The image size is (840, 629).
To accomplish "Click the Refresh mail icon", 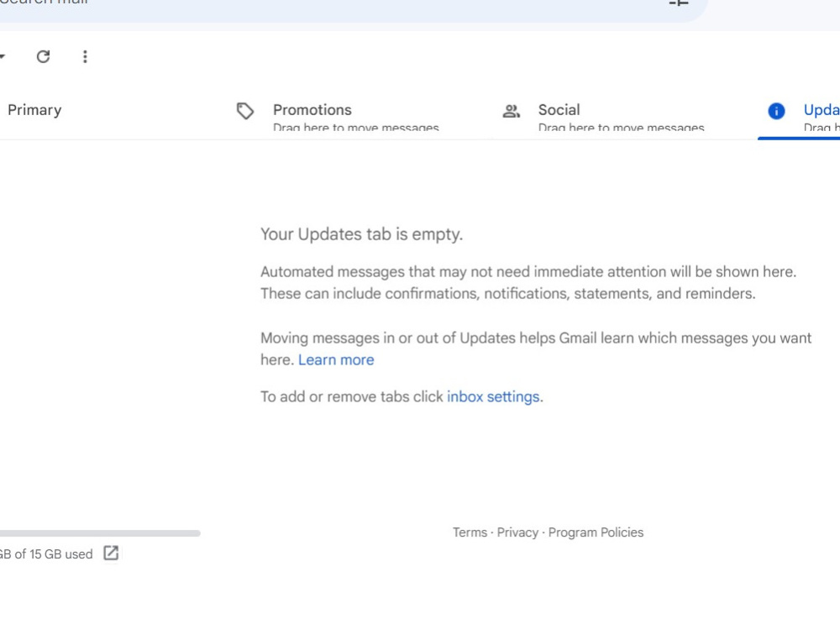I will point(44,56).
